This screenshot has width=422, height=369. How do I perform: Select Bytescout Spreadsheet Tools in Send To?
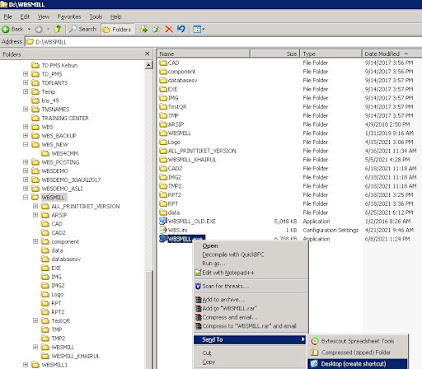click(x=357, y=341)
